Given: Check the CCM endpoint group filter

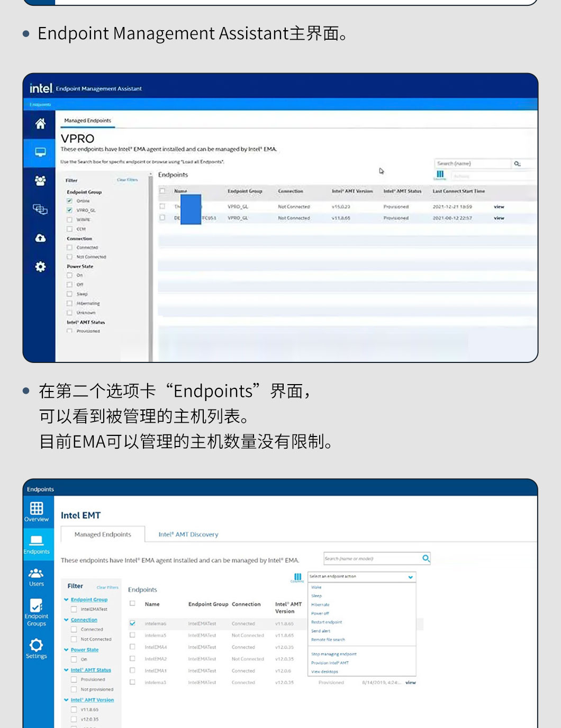Looking at the screenshot, I should (x=69, y=229).
